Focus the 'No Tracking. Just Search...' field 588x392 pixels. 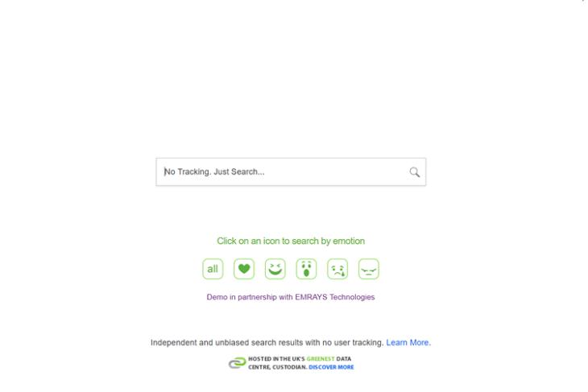coord(291,171)
